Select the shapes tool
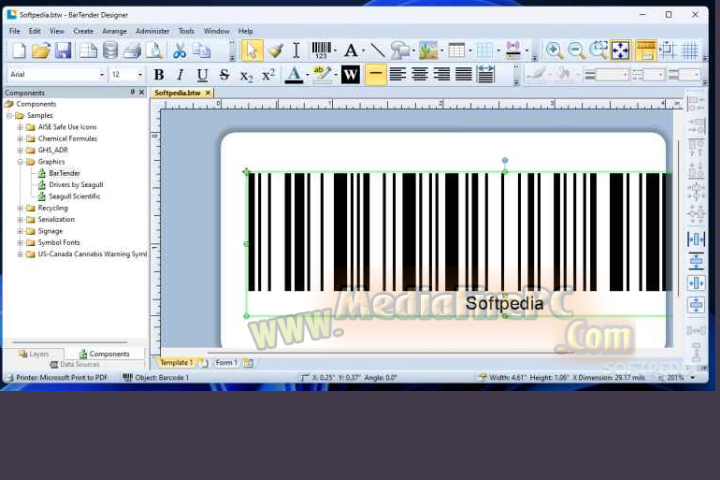 [400, 51]
